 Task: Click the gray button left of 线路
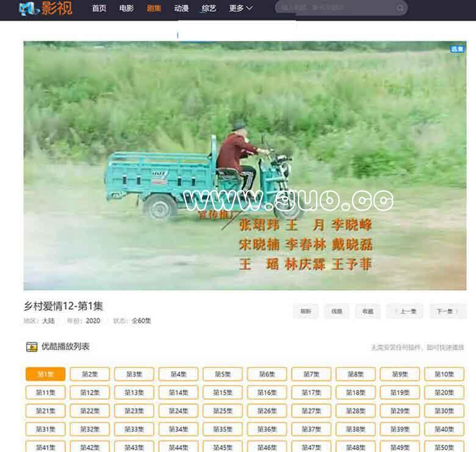click(306, 311)
